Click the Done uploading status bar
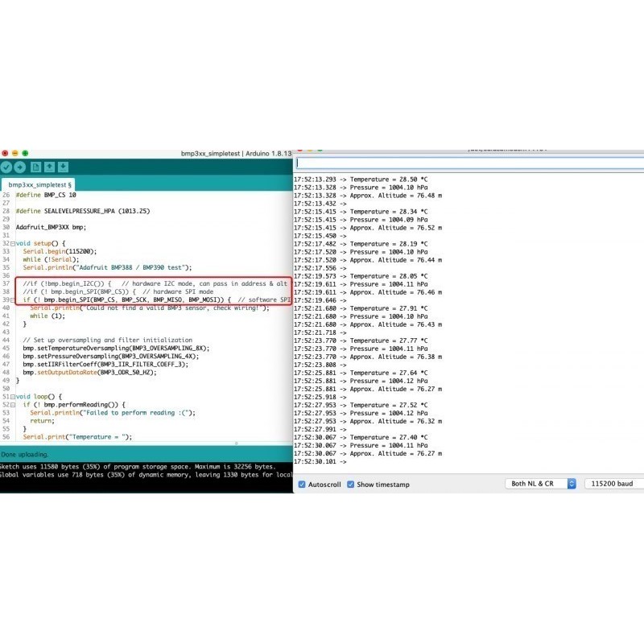Screen dimensions: 644x644 pos(145,455)
